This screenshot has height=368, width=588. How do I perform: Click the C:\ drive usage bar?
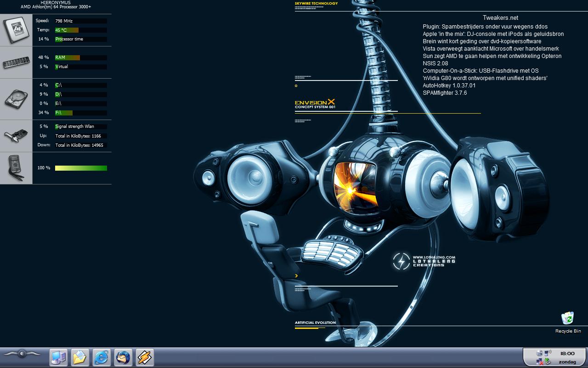click(81, 85)
